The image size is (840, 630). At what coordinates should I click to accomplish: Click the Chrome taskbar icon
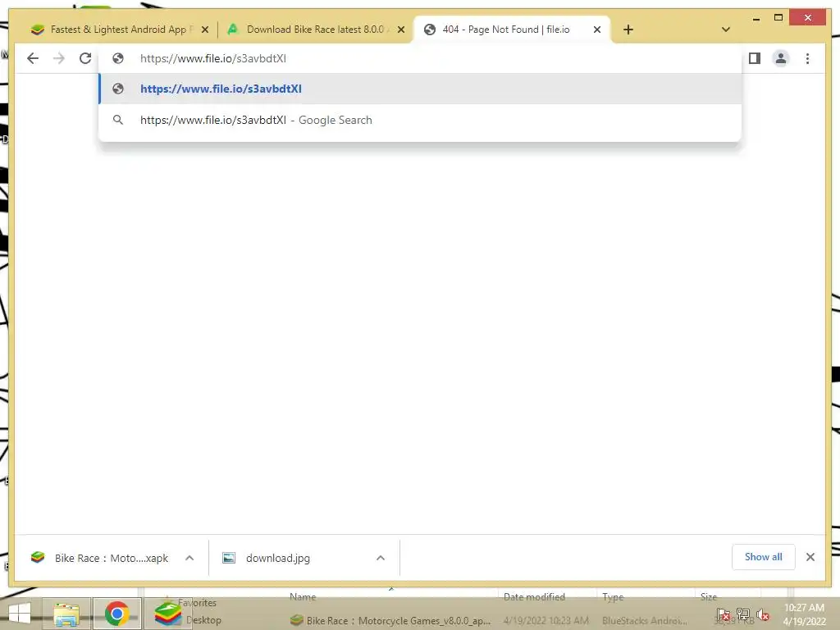116,614
